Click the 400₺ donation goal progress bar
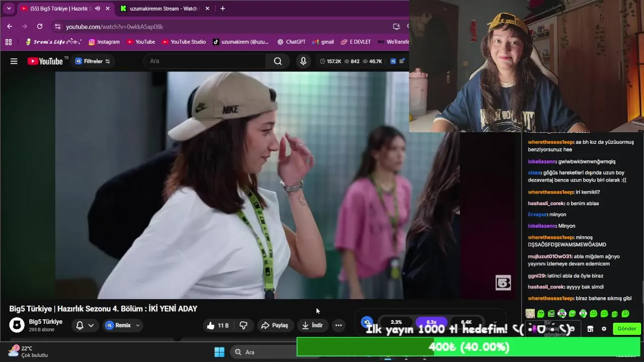The height and width of the screenshot is (362, 644). pyautogui.click(x=468, y=347)
